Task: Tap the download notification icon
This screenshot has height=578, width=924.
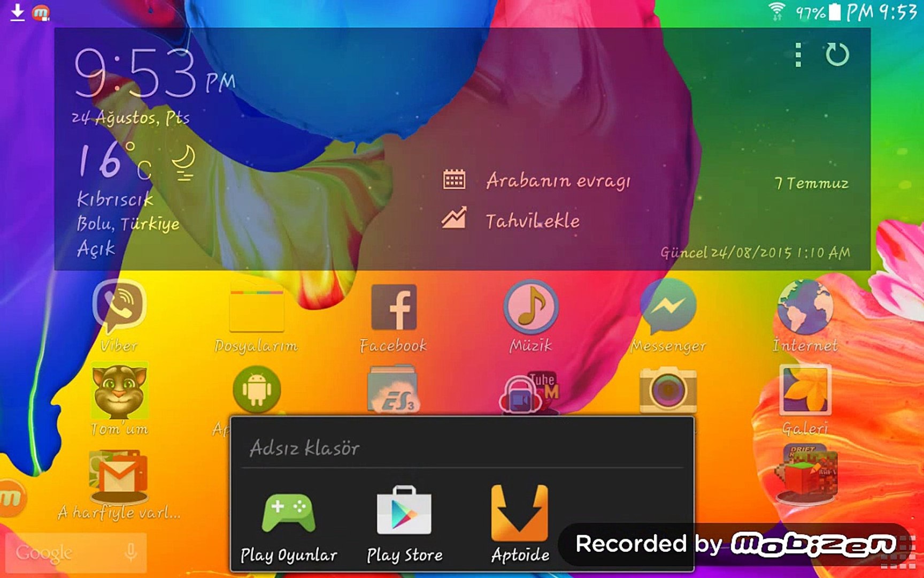Action: tap(17, 12)
